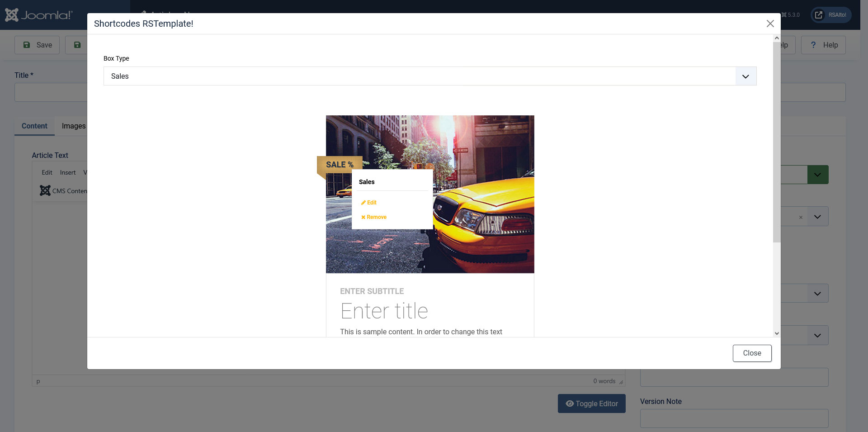Open the sidebar dropdown above Version Note
Image resolution: width=868 pixels, height=432 pixels.
click(817, 336)
